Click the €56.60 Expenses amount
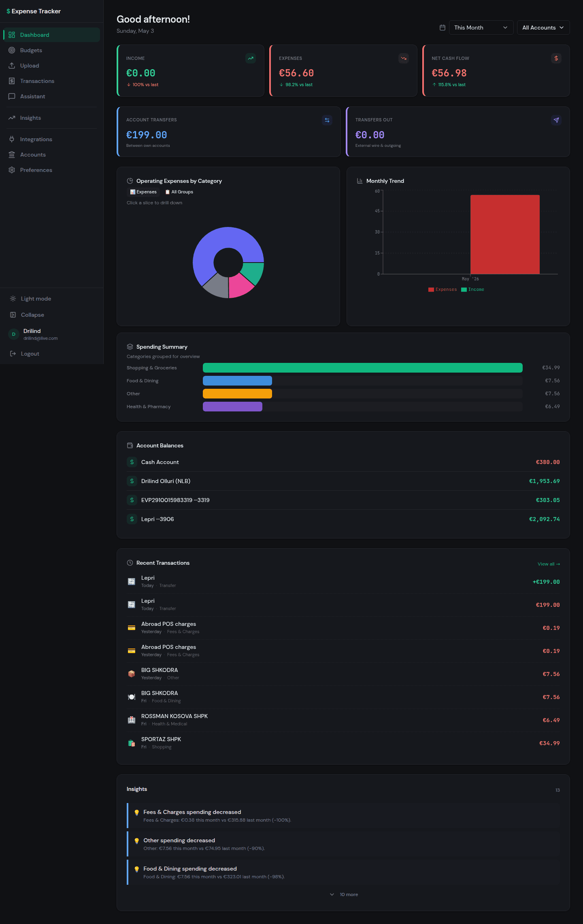 (296, 73)
